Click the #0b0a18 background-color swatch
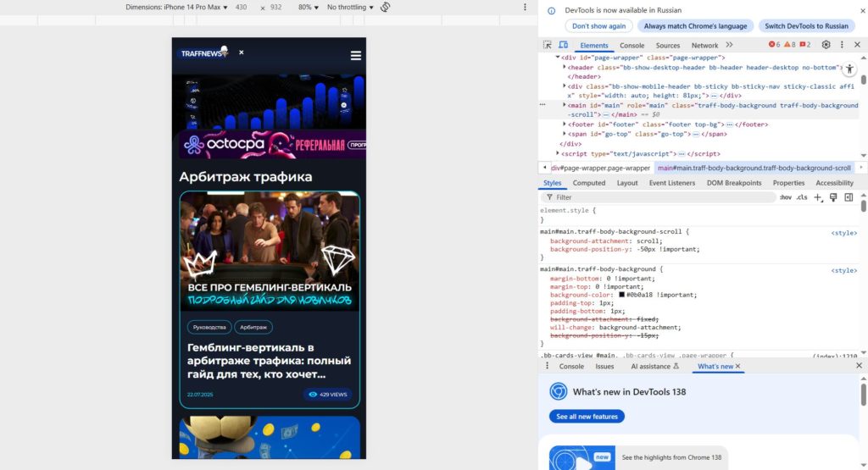This screenshot has height=470, width=868. point(621,295)
